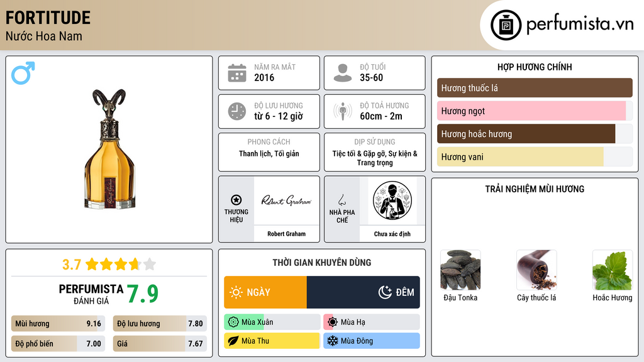
Task: Click the Hương thuốc lá accord bar
Action: (535, 88)
